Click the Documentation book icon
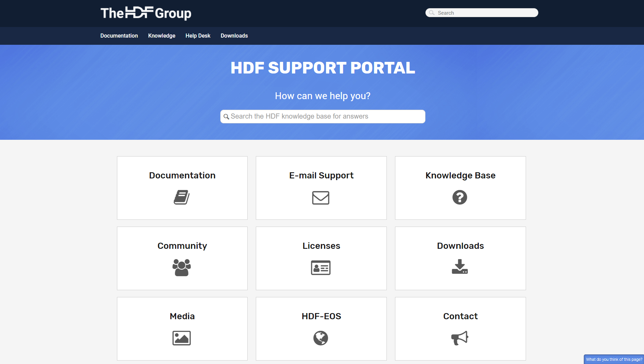 click(x=182, y=197)
